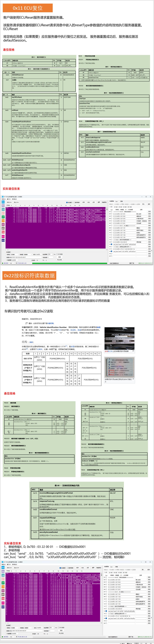
Task: Click 帧ID input field in first HT-TOOL window
Action: (x=39, y=254)
